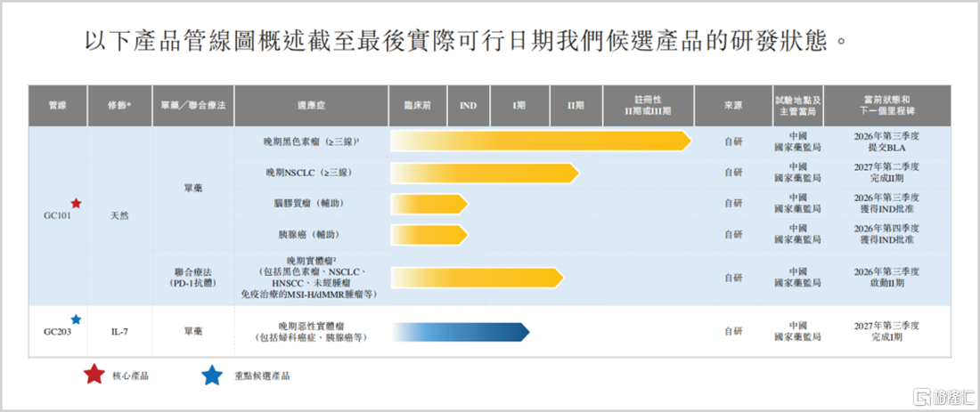The height and width of the screenshot is (412, 980).
Task: Click the red star in the 核心產品 legend
Action: point(94,375)
